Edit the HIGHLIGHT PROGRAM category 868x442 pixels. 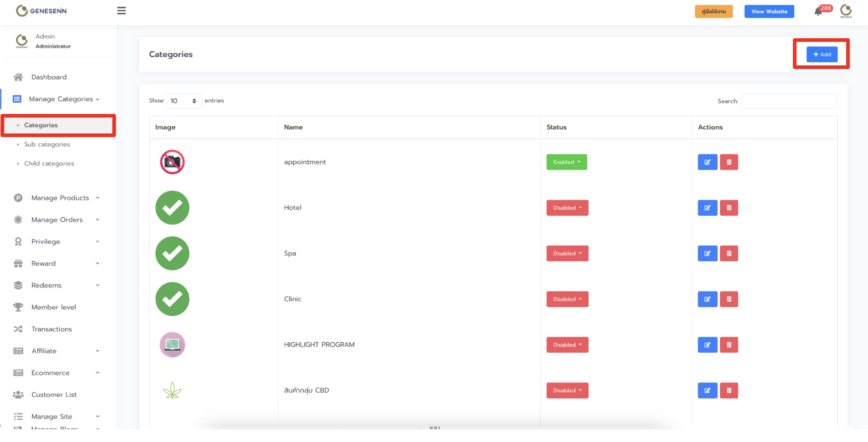pos(707,345)
